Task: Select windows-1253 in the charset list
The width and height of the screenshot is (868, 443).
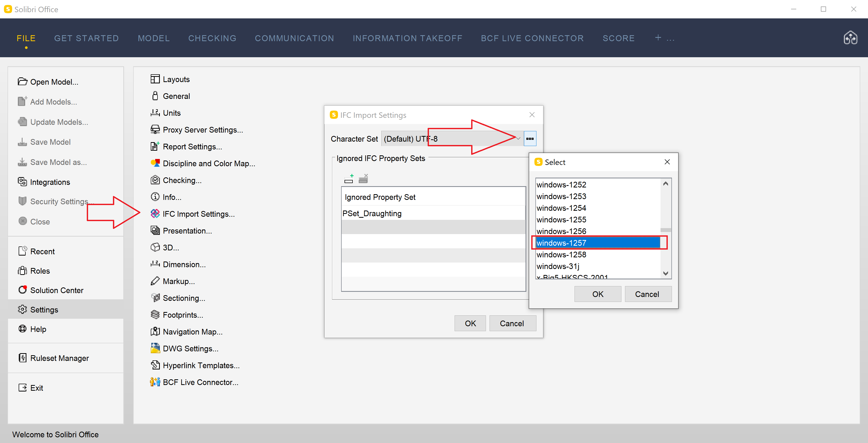Action: click(x=598, y=197)
